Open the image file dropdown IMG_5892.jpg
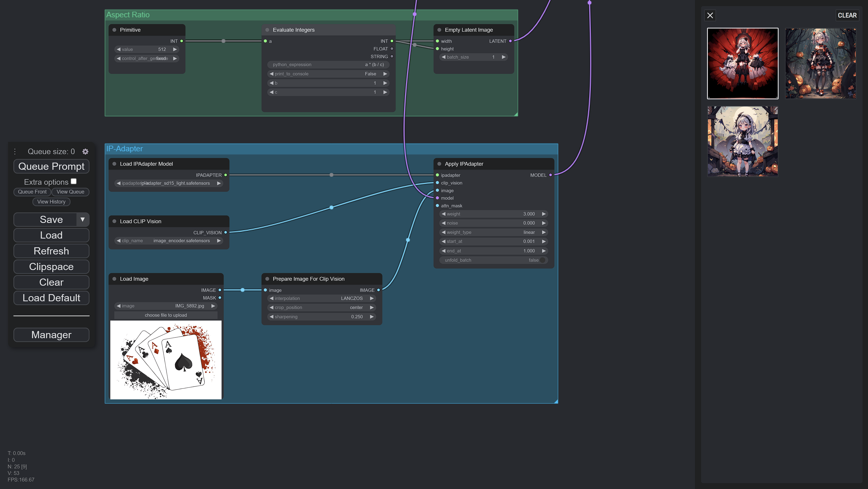 point(166,306)
